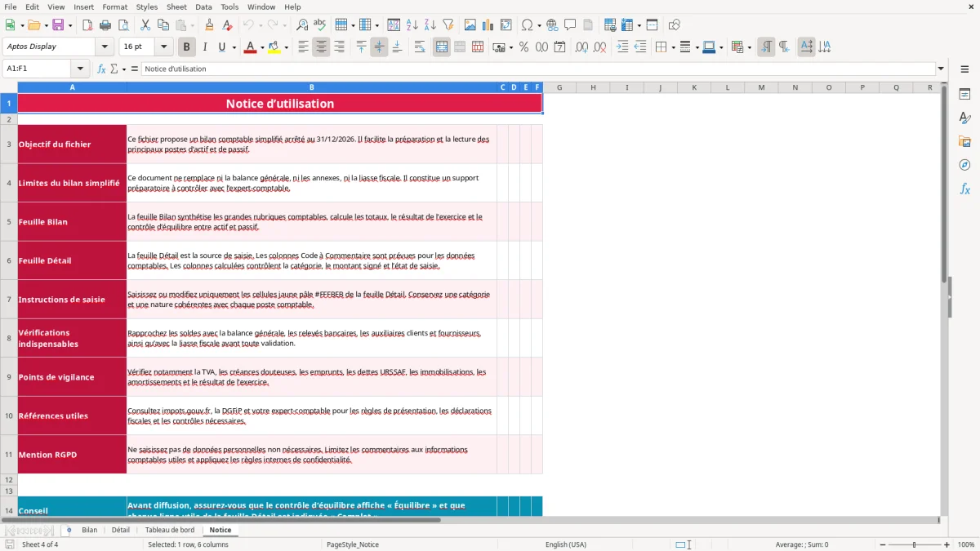Click the 100% zoom level

966,544
